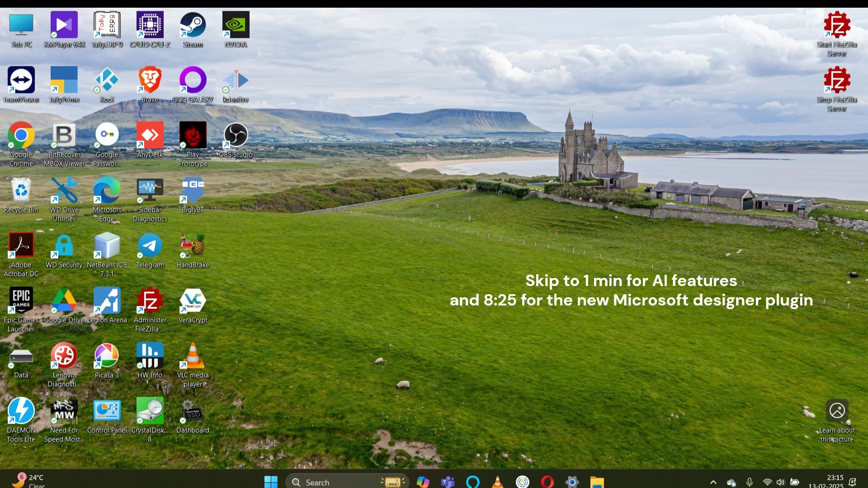Image resolution: width=868 pixels, height=488 pixels.
Task: Select the DAEMON Tools Lite icon
Action: tap(21, 420)
